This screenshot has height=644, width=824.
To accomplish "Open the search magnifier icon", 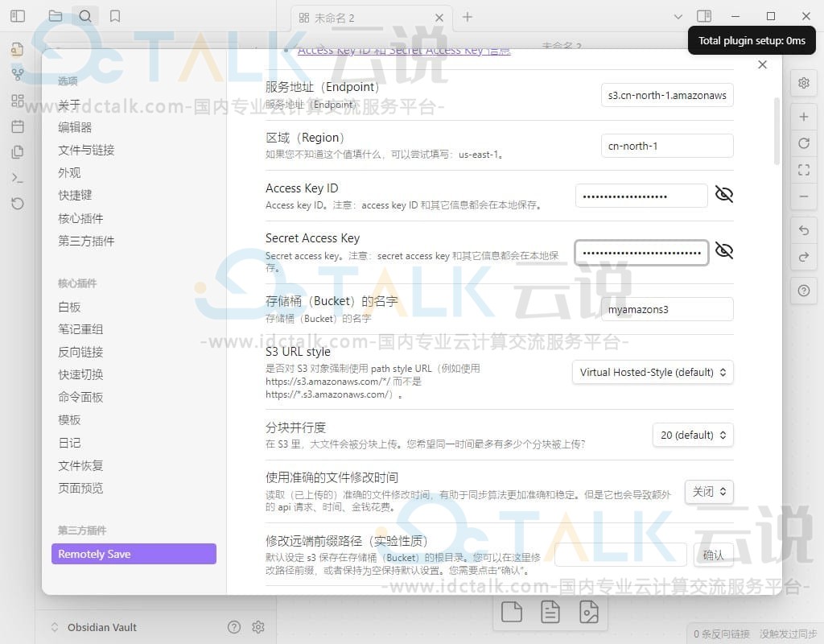I will coord(85,16).
